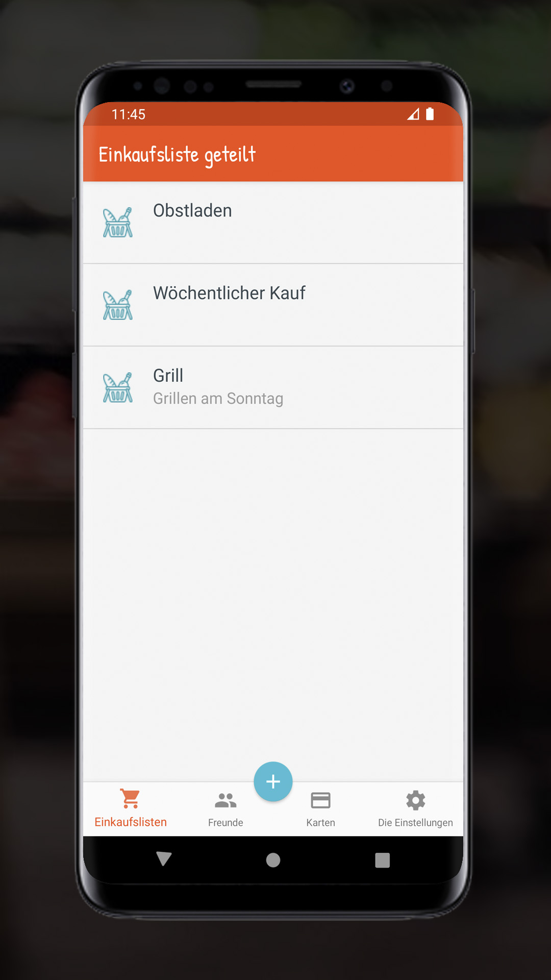Switch to the Die Einstellungen tab label
This screenshot has width=551, height=980.
tap(415, 823)
